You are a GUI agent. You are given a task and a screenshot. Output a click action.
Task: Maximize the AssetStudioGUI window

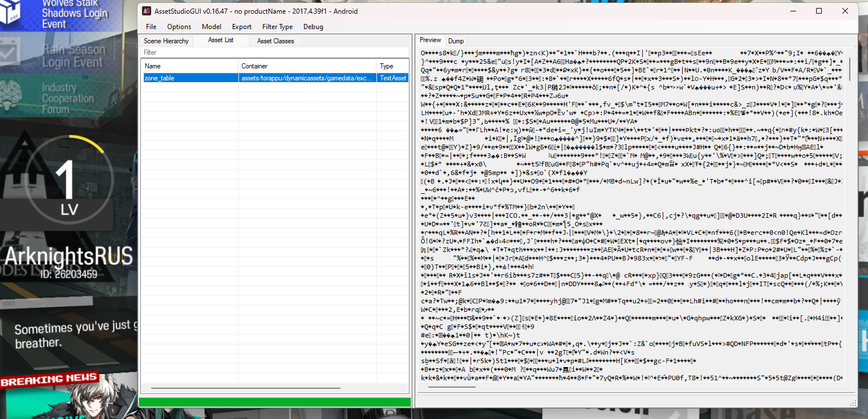coord(819,11)
